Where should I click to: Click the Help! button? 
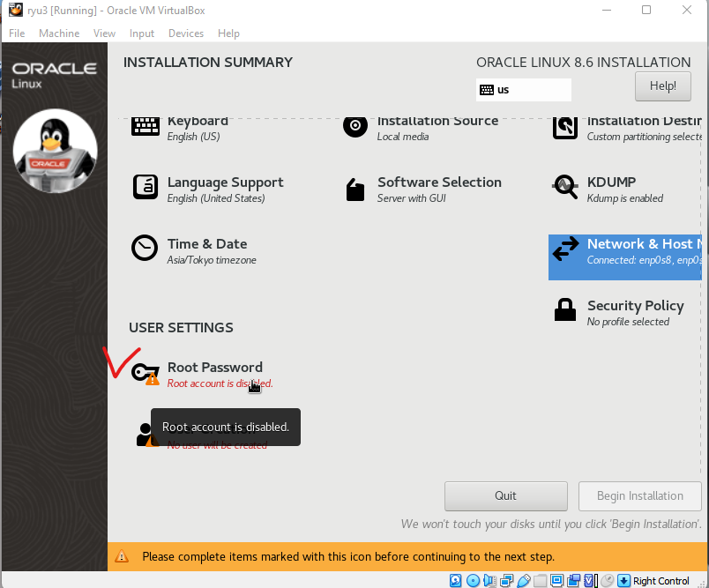point(663,86)
